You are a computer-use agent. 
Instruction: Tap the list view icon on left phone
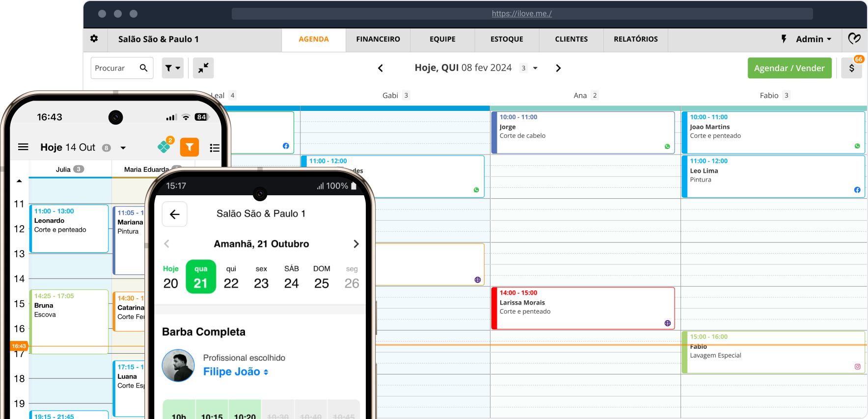215,148
